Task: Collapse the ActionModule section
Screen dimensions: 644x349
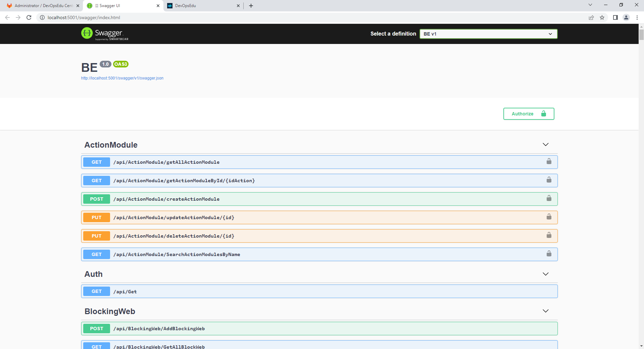Action: coord(546,145)
